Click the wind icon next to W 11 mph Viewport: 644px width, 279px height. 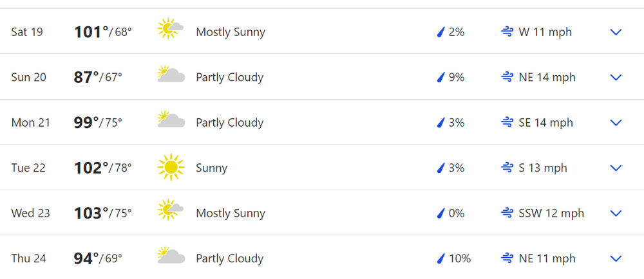click(x=507, y=32)
